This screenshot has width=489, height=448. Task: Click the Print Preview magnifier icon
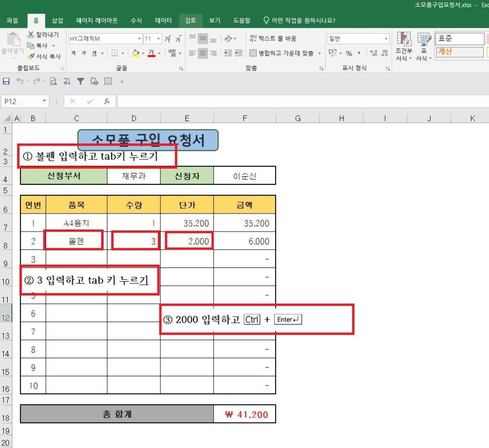[53, 81]
